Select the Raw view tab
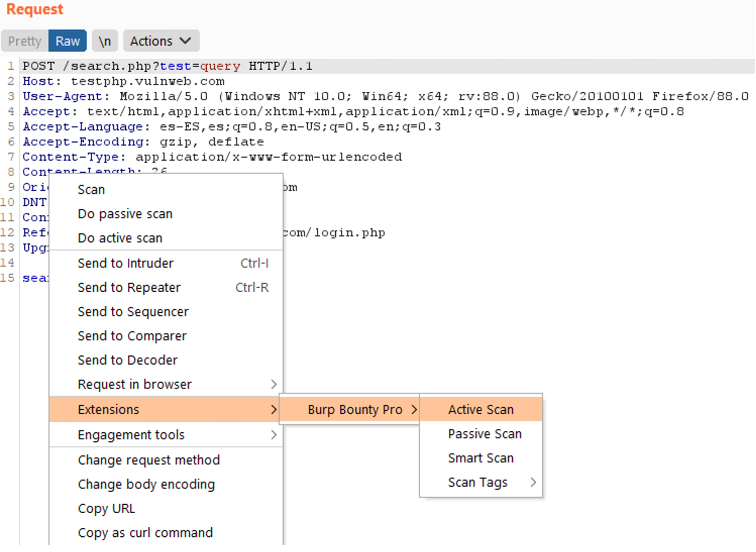 pos(67,41)
